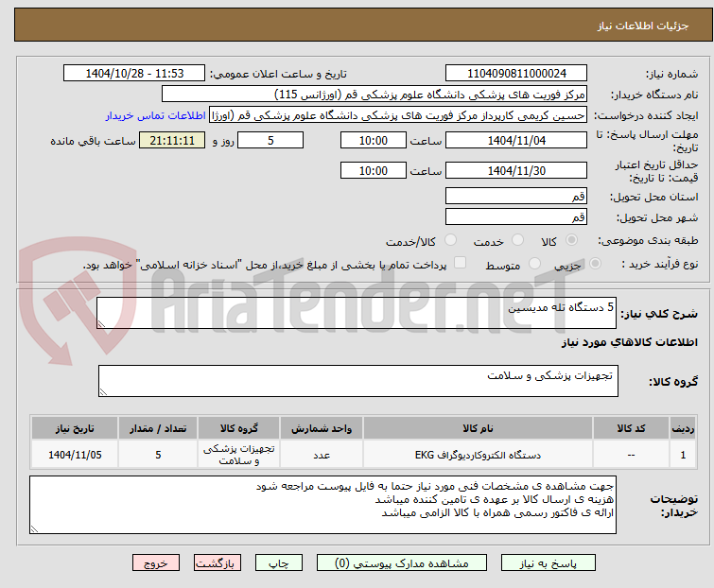
Task: Click the request creator field 'حسین کریمی'
Action: (398, 115)
